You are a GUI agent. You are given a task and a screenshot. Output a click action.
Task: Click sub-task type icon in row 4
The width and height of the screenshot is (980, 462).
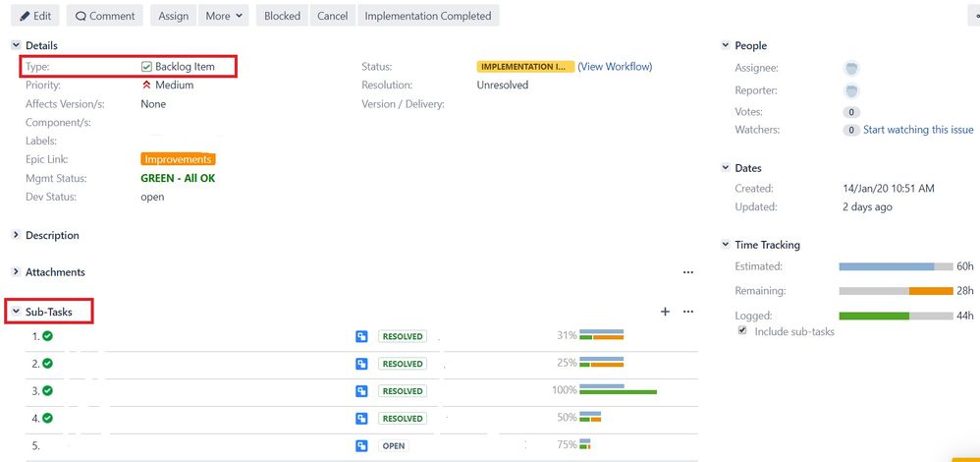click(361, 418)
